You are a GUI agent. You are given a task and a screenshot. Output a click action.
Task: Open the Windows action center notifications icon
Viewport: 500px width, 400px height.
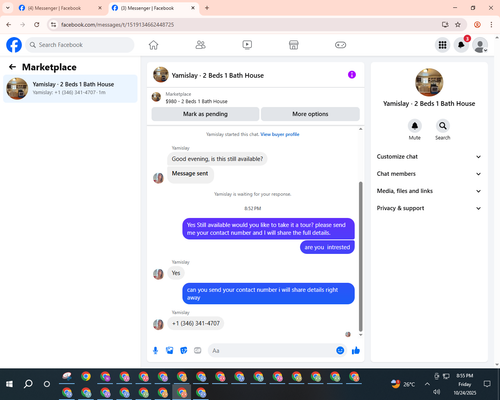pos(487,384)
